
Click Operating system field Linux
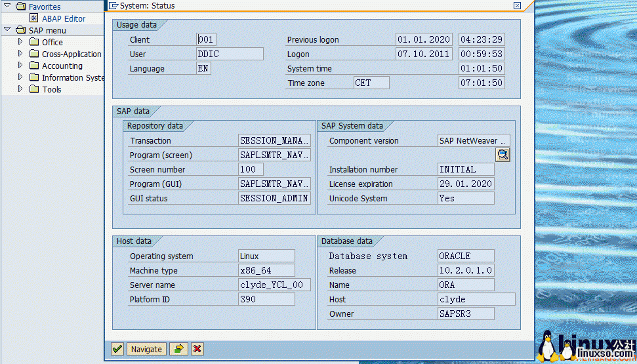(266, 256)
